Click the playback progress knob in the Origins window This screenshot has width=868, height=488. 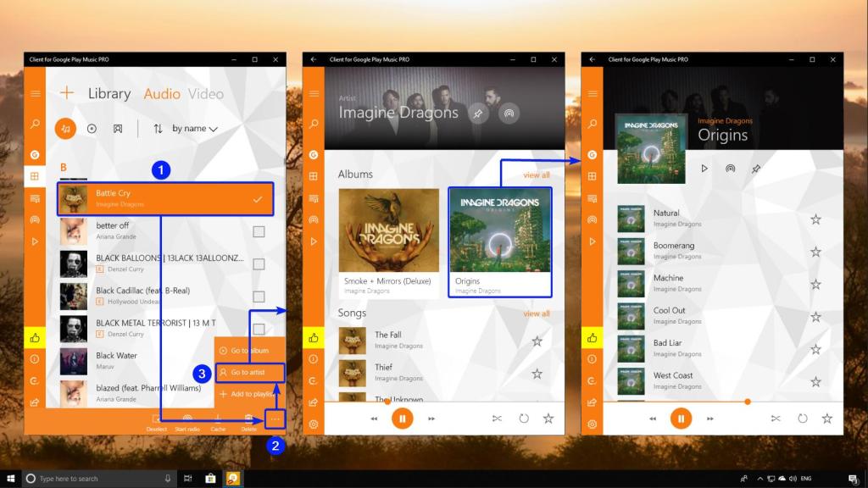(x=747, y=402)
